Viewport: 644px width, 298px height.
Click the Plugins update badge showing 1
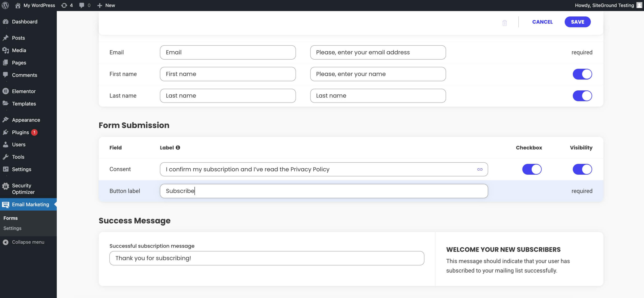(x=34, y=132)
